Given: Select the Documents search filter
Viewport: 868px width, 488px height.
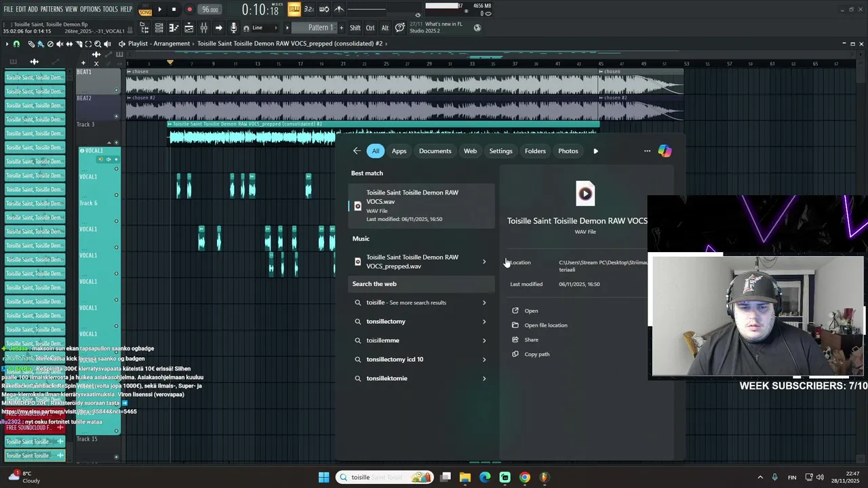Looking at the screenshot, I should (x=435, y=151).
